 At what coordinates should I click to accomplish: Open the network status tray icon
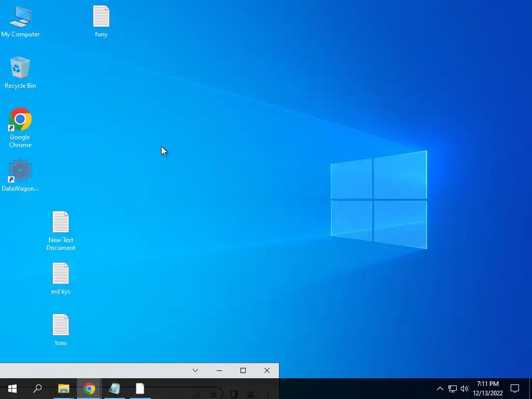click(x=453, y=389)
